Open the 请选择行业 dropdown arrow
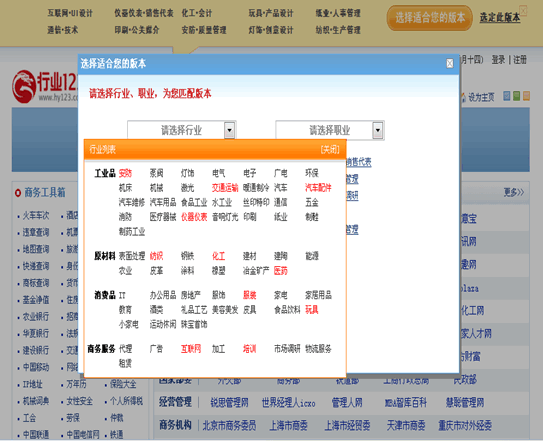This screenshot has width=543, height=441. click(x=230, y=130)
